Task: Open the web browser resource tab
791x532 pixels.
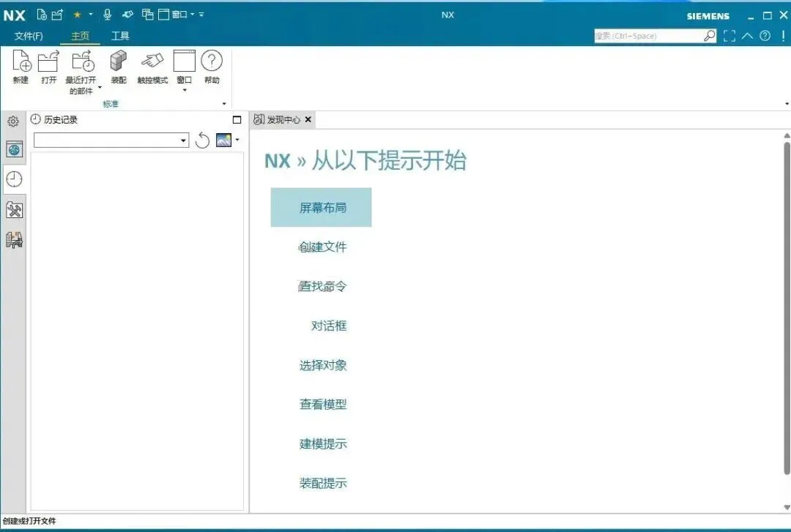Action: pyautogui.click(x=14, y=149)
